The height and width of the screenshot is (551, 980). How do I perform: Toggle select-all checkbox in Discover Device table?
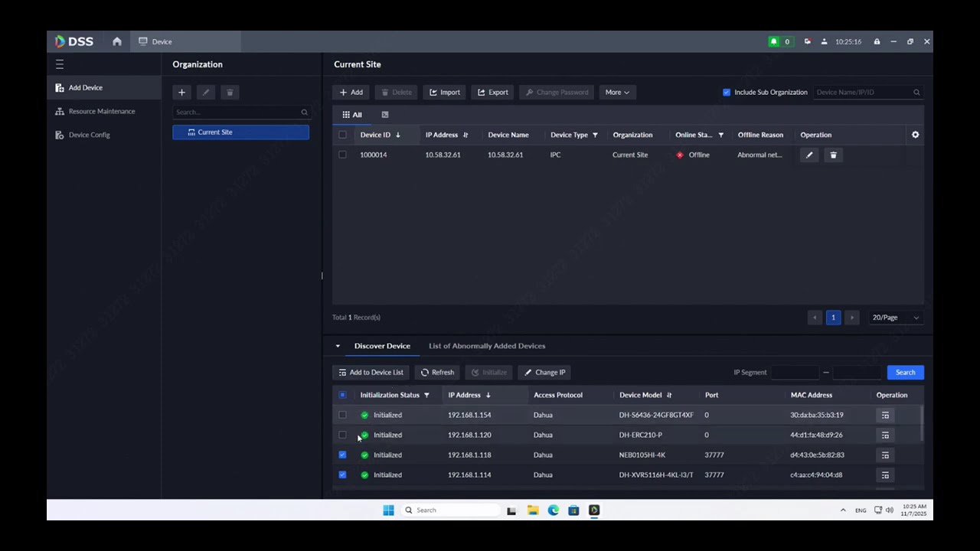342,395
